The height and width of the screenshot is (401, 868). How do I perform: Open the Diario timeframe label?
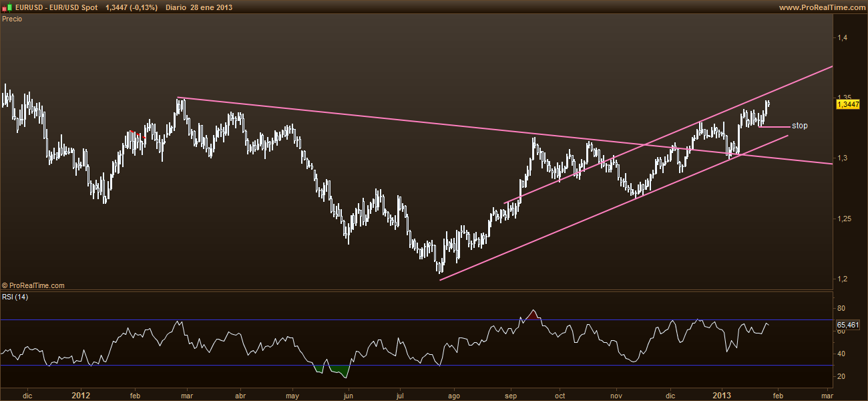[176, 7]
